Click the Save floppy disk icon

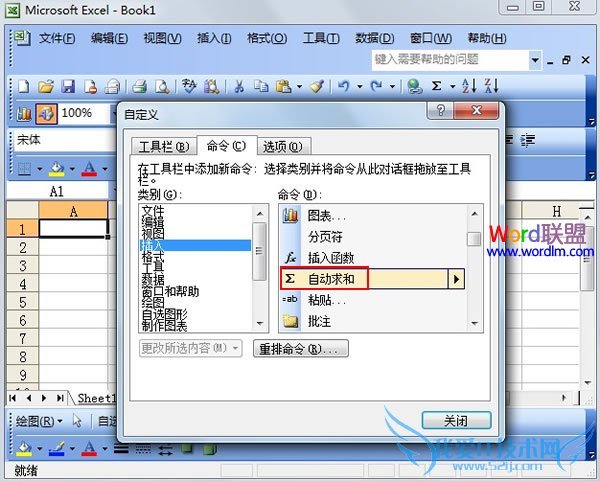pos(68,86)
